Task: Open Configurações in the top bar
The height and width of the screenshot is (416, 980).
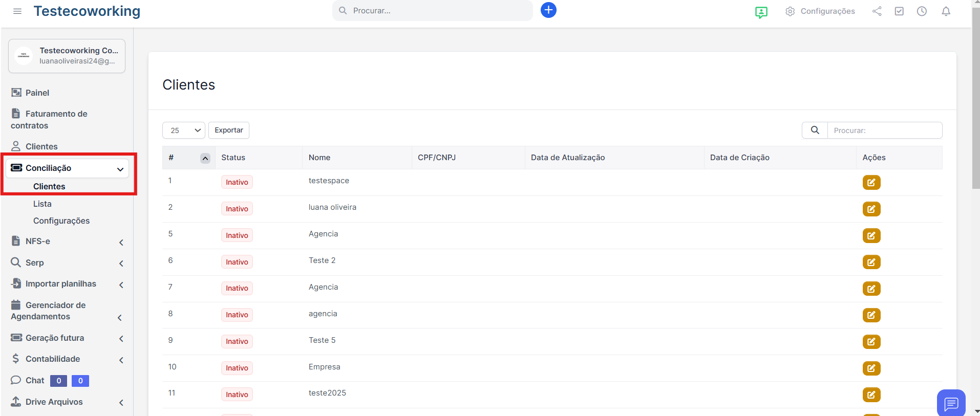Action: tap(820, 11)
